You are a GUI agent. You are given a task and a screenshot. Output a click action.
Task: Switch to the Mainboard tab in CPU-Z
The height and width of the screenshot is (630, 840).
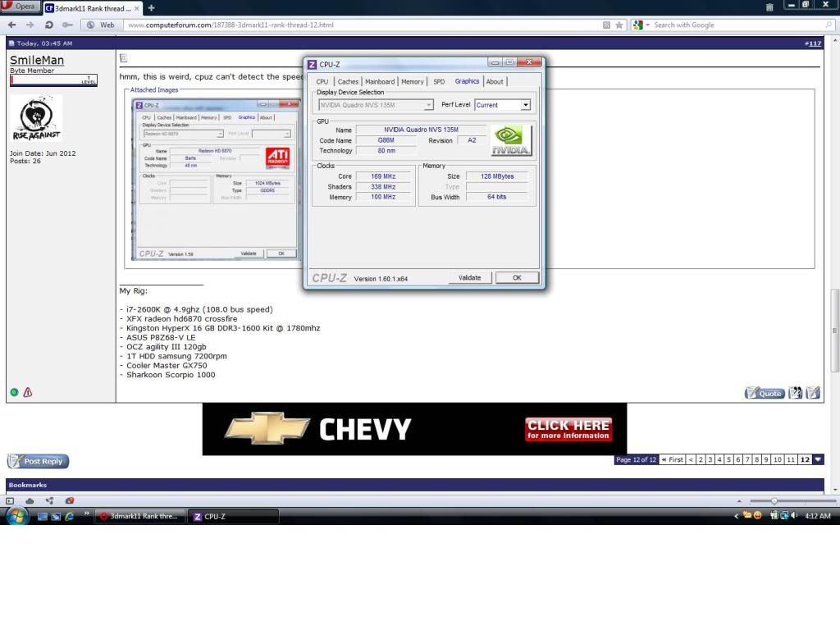pyautogui.click(x=380, y=81)
